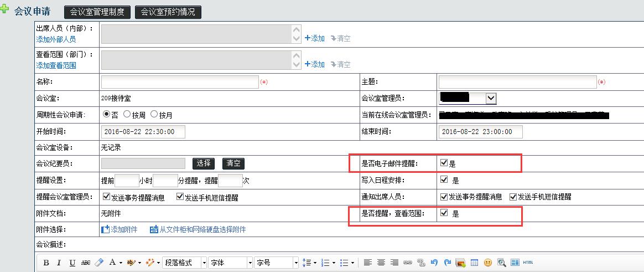Click the 添加外部人员 link
644x272 pixels.
pyautogui.click(x=56, y=39)
